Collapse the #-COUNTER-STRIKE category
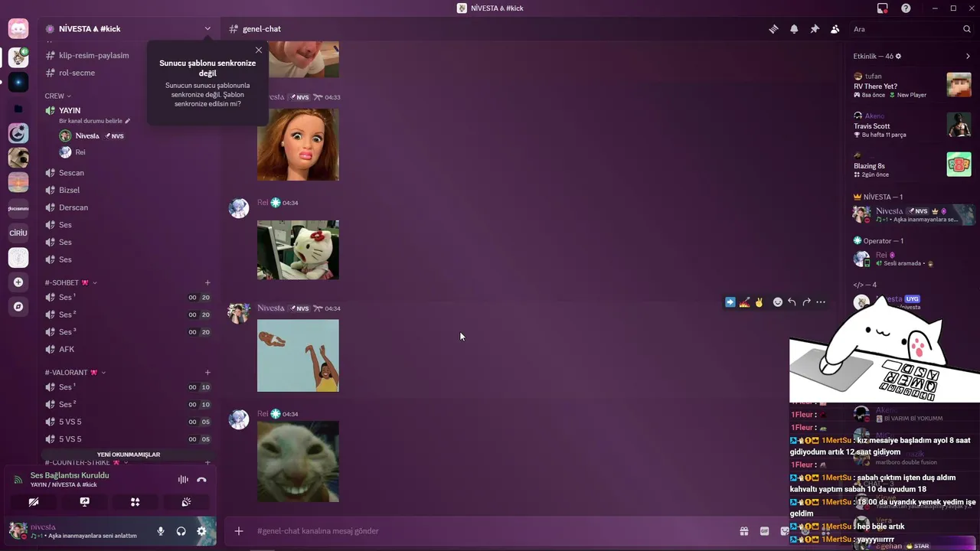The width and height of the screenshot is (980, 551). [86, 462]
